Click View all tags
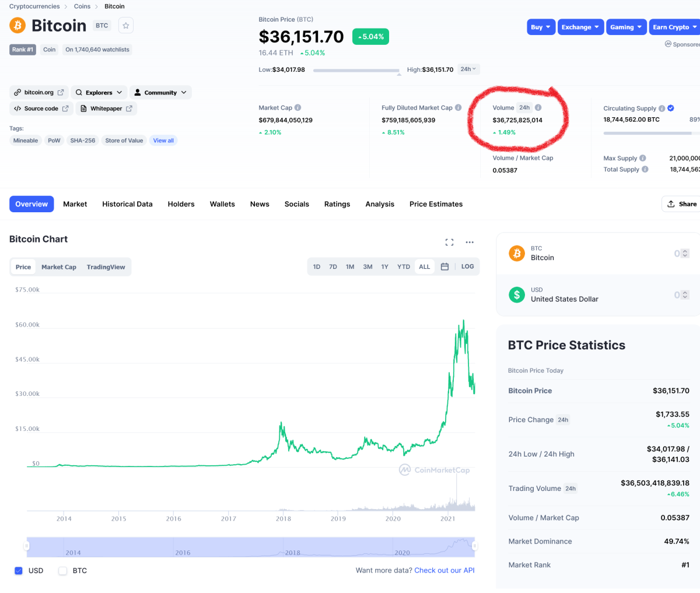This screenshot has height=593, width=700. pos(163,141)
